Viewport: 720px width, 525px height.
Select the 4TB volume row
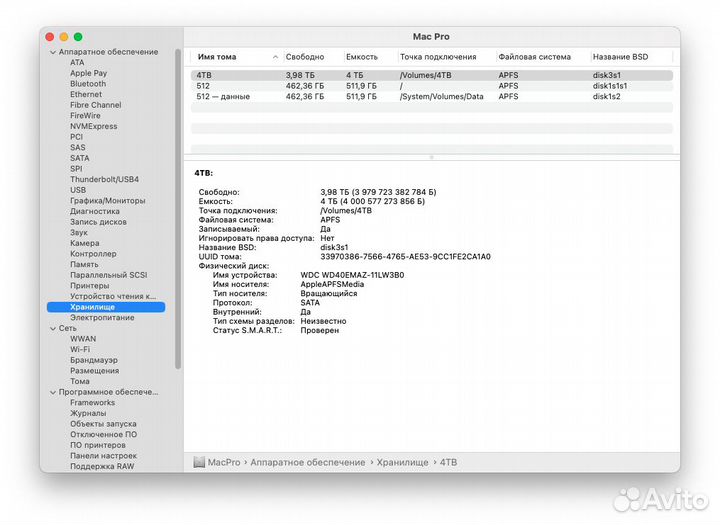coord(432,75)
